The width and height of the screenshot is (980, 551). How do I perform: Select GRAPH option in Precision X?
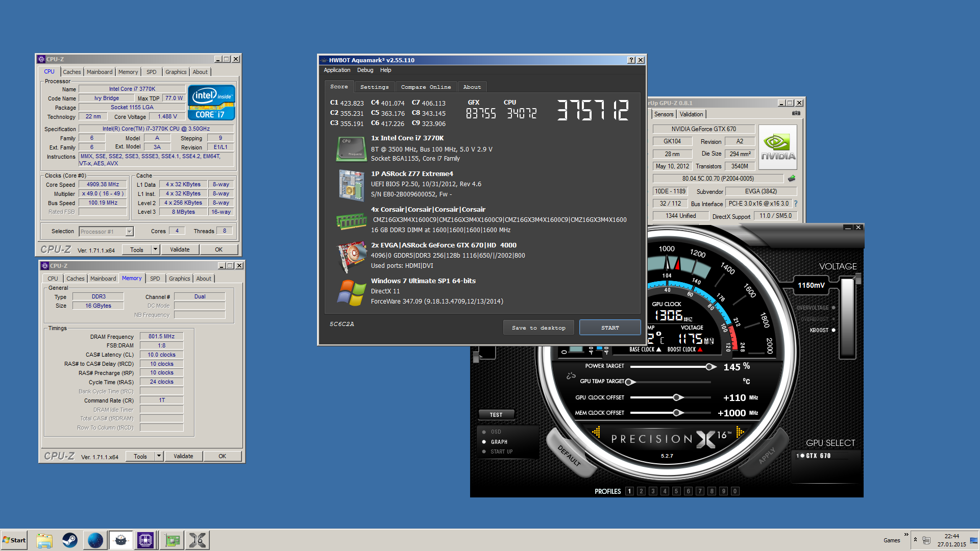click(x=495, y=442)
